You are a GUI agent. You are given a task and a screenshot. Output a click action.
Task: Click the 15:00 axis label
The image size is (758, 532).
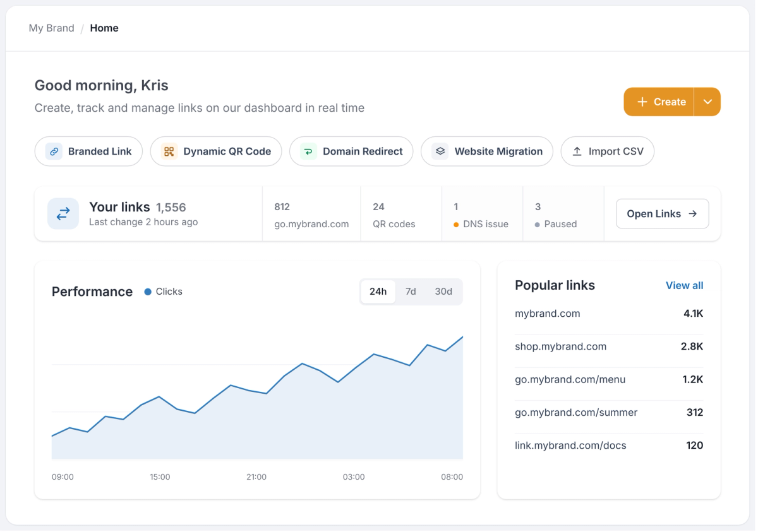pyautogui.click(x=160, y=477)
